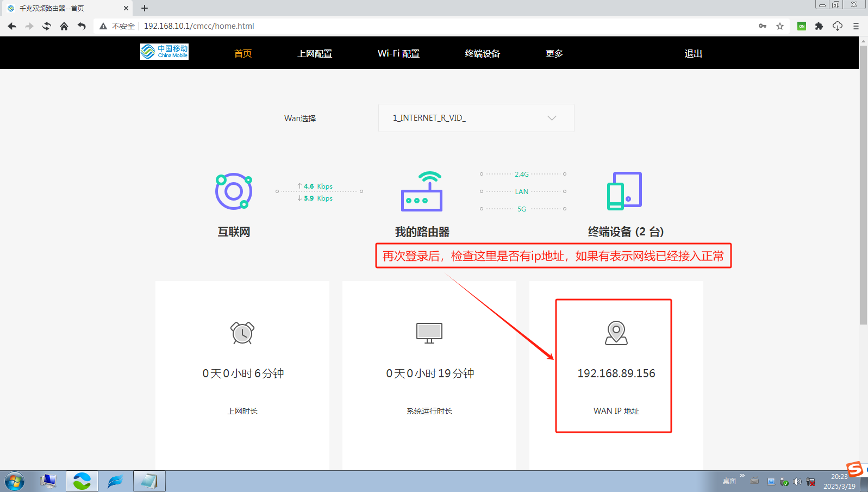The width and height of the screenshot is (868, 492).
Task: Click the WAN IP 192.168.89.156 value
Action: (616, 373)
